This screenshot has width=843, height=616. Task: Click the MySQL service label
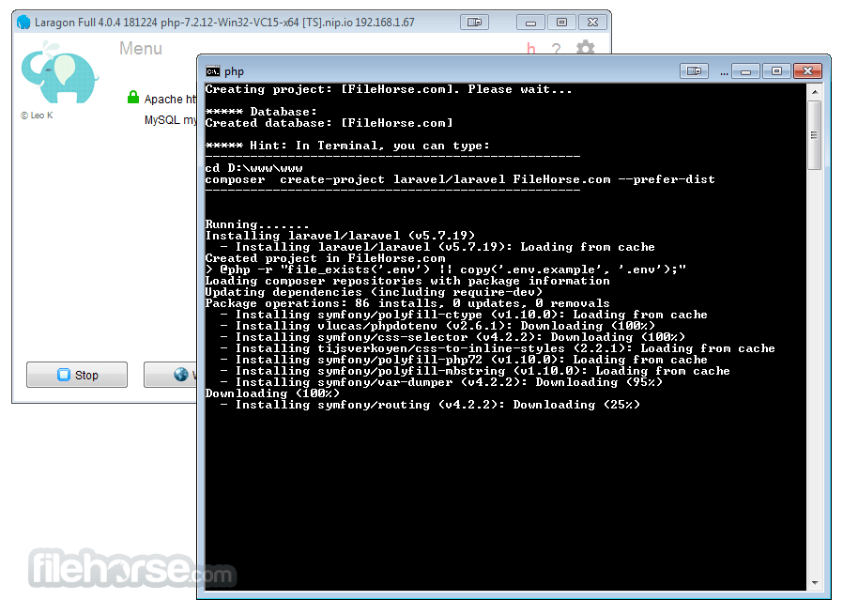[x=170, y=120]
